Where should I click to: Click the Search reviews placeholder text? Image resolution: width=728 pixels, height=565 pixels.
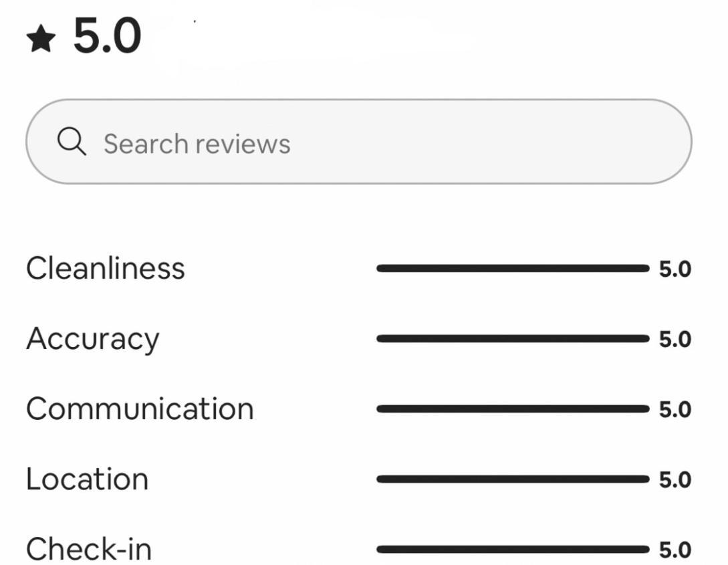pyautogui.click(x=197, y=144)
